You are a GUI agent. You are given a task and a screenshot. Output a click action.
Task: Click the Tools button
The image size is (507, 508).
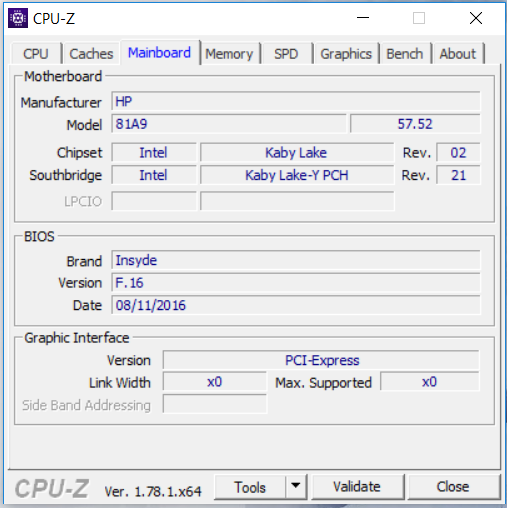[250, 487]
